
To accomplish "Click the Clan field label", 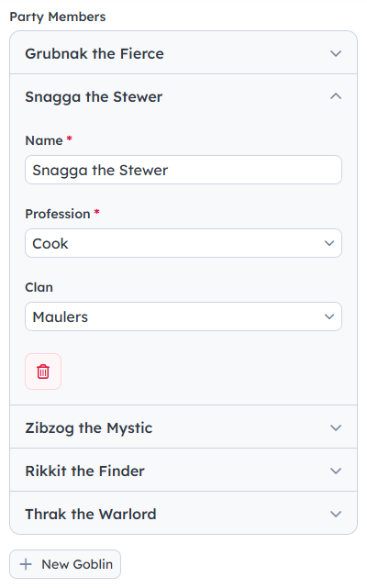I will [39, 287].
